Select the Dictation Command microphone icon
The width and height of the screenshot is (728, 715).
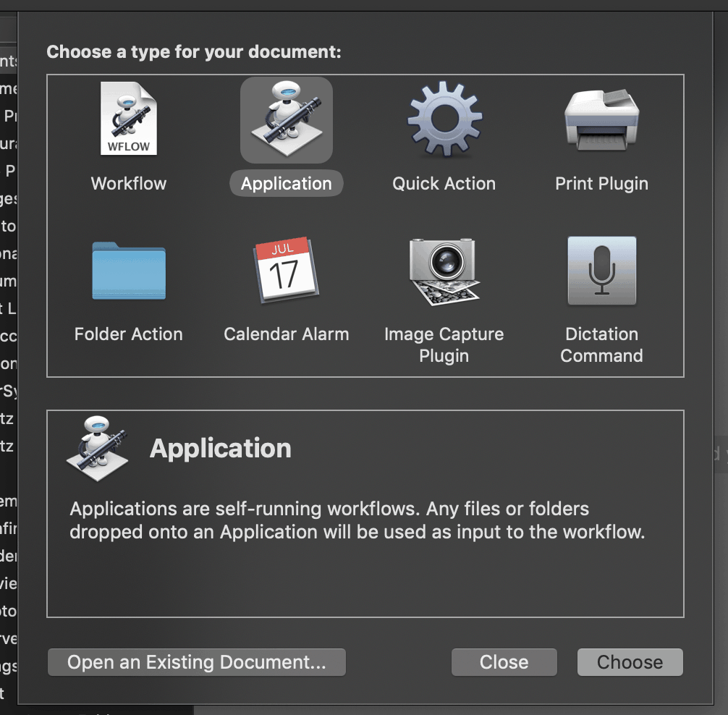(601, 271)
